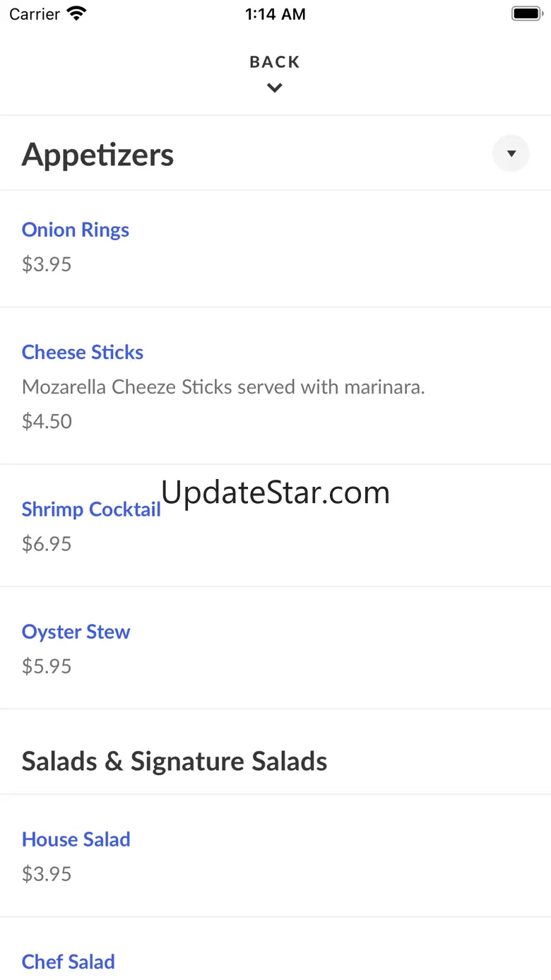The image size is (551, 980).
Task: Click the UpdateStar.com watermark text
Action: (x=275, y=492)
